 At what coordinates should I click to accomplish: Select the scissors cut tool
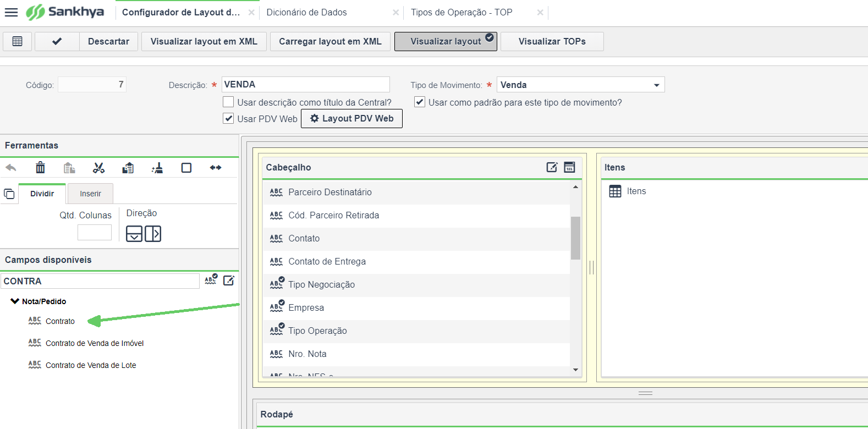pos(98,168)
